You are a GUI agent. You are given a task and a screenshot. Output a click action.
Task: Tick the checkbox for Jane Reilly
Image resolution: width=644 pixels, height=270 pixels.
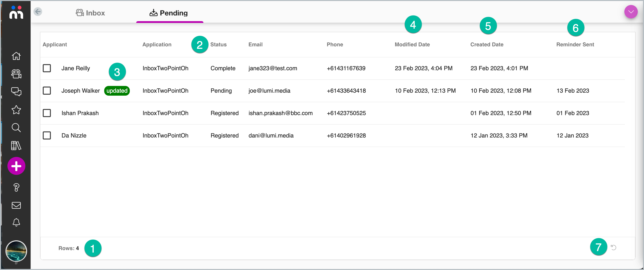click(x=47, y=68)
